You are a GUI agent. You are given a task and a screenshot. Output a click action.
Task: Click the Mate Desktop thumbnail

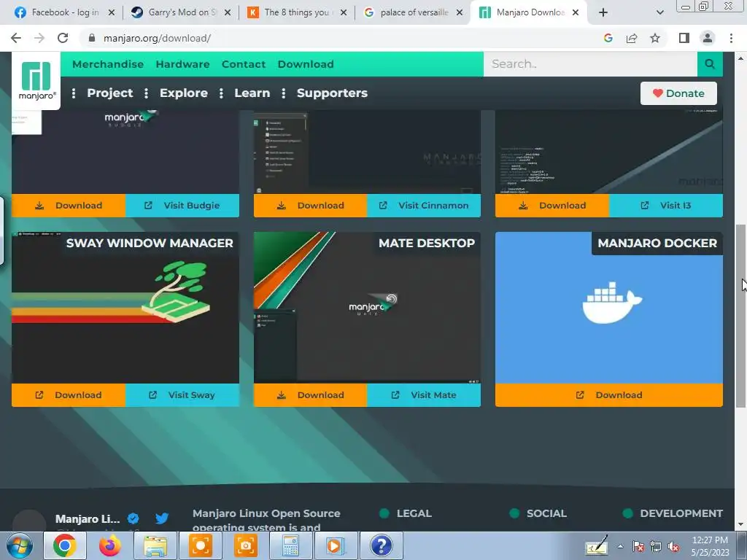(368, 308)
